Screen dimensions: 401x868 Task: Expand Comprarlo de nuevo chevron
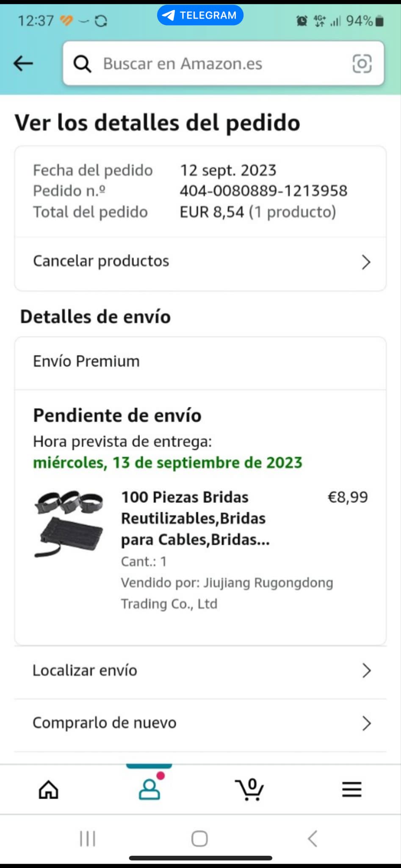[x=367, y=723]
